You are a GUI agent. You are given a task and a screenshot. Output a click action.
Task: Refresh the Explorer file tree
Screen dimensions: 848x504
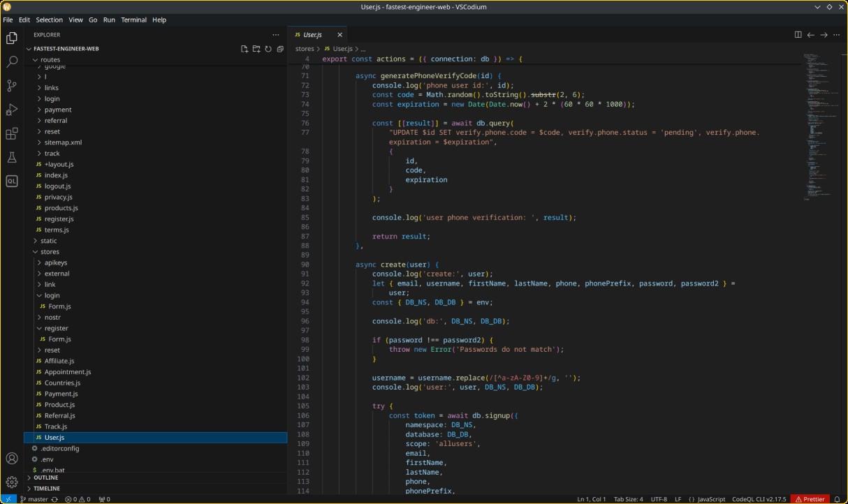(268, 49)
